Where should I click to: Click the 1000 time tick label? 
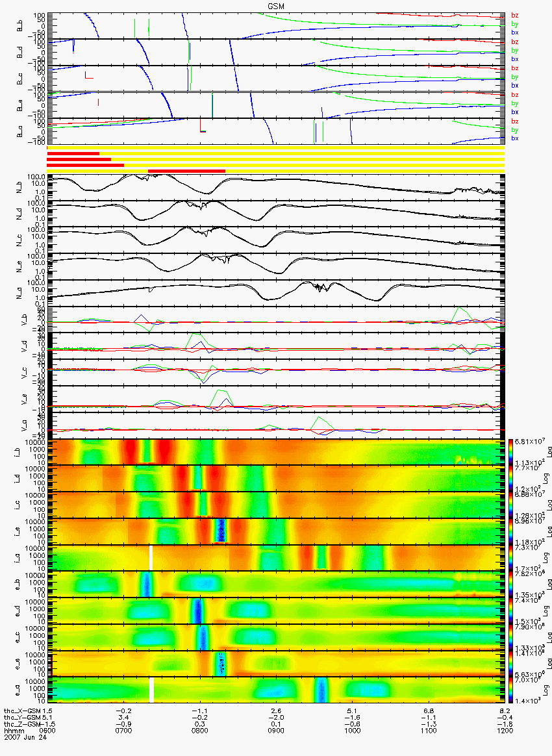click(x=352, y=731)
